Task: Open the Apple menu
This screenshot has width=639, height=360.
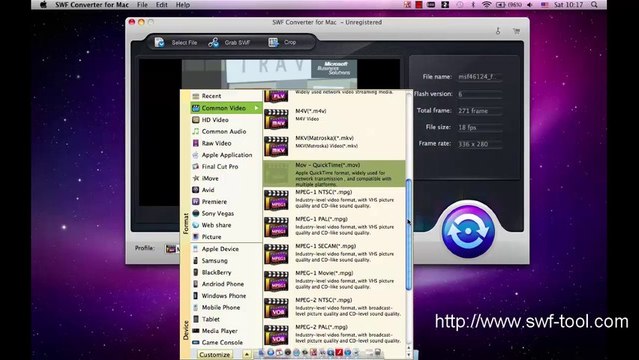Action: [43, 5]
